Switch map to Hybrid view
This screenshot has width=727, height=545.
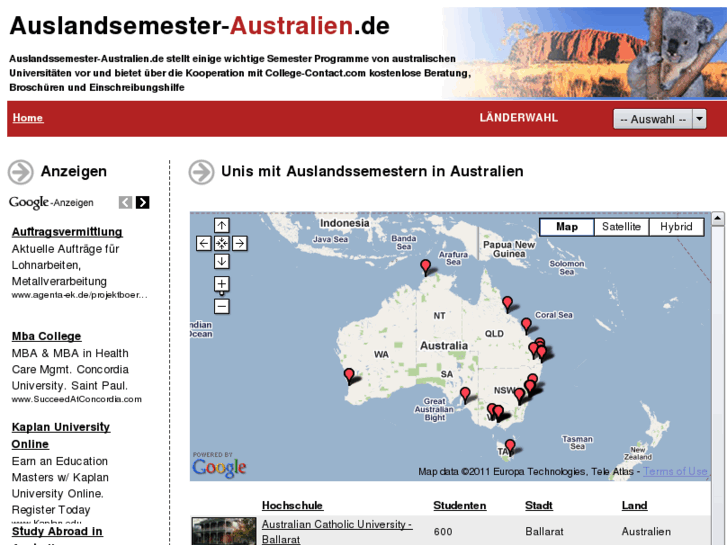(x=676, y=227)
